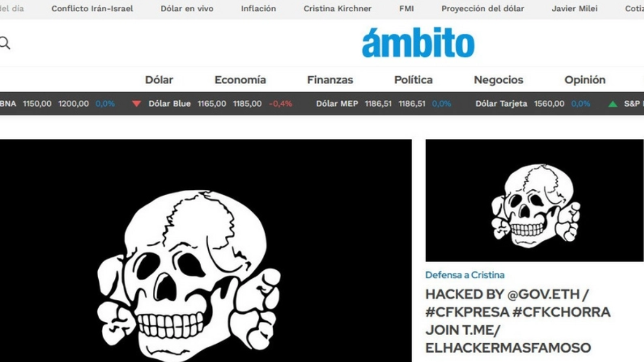Viewport: 644px width, 362px height.
Task: Open the Conflicto Irán-Israel topic link
Action: 92,9
